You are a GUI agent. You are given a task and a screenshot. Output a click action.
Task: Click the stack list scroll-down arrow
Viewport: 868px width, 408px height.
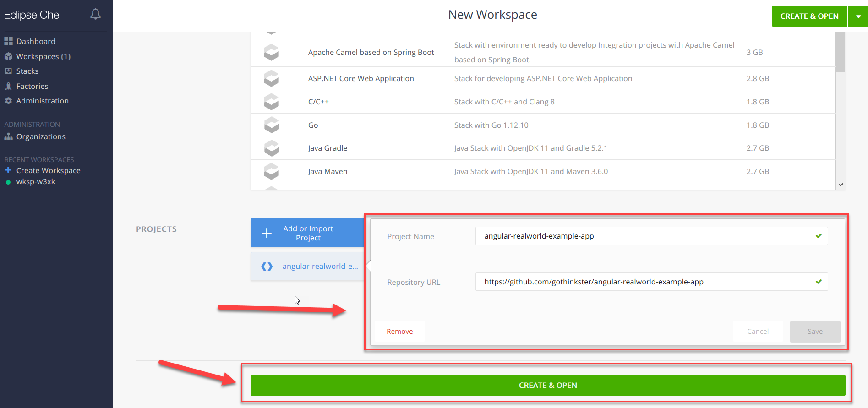(841, 185)
